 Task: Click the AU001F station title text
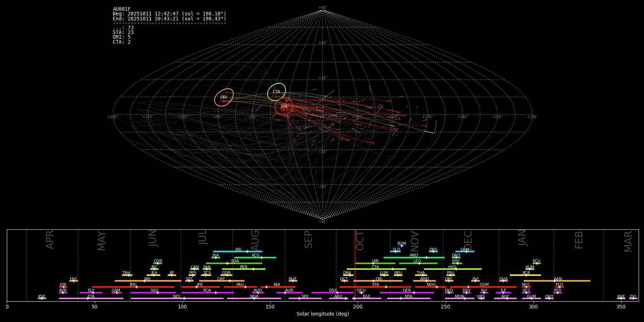122,9
